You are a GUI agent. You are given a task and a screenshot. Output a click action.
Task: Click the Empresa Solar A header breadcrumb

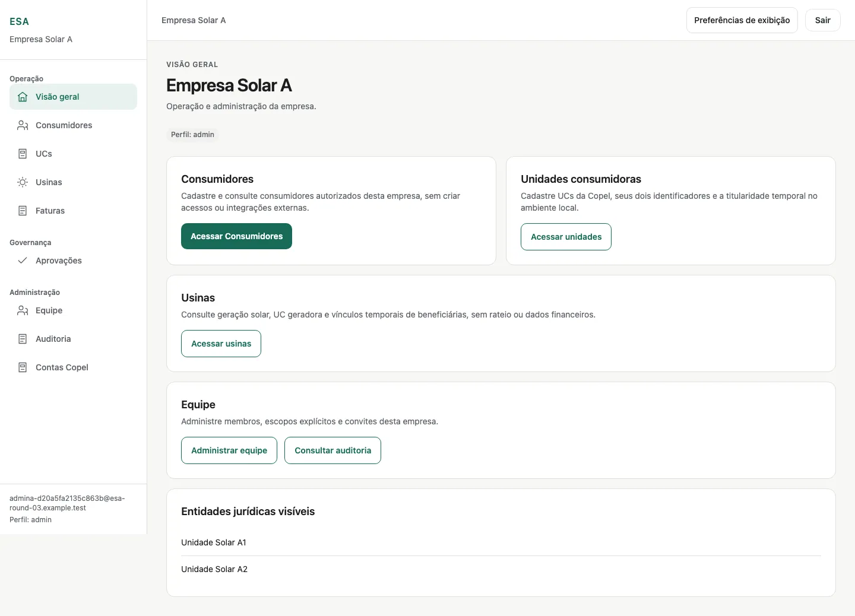point(194,20)
